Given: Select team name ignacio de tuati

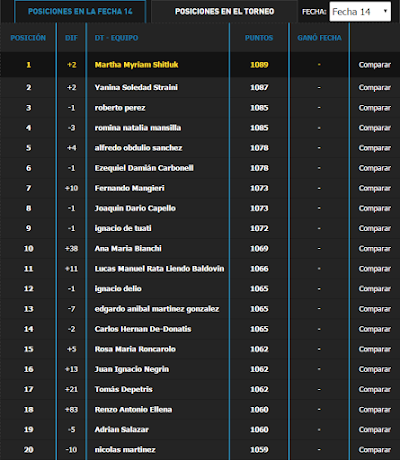Looking at the screenshot, I should click(x=123, y=228).
